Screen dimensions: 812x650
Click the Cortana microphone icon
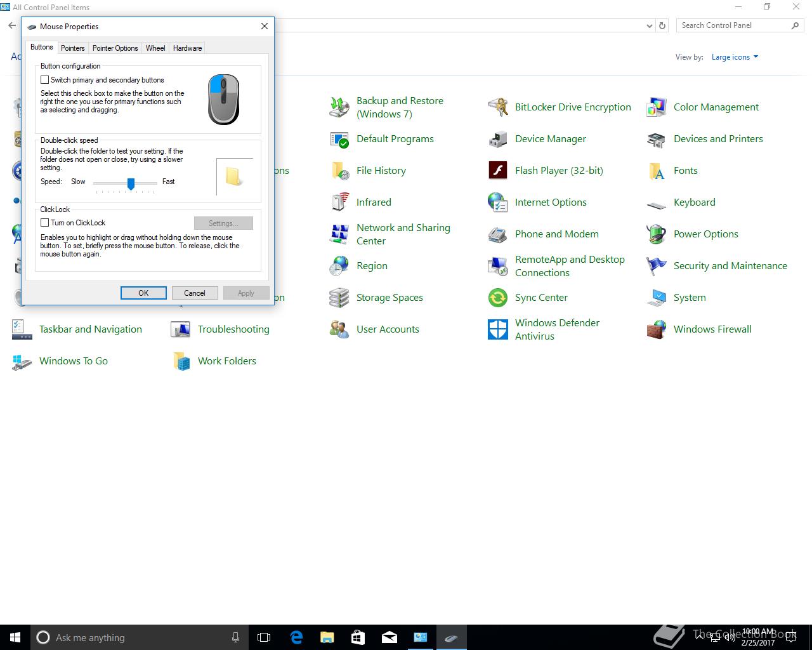(x=235, y=637)
